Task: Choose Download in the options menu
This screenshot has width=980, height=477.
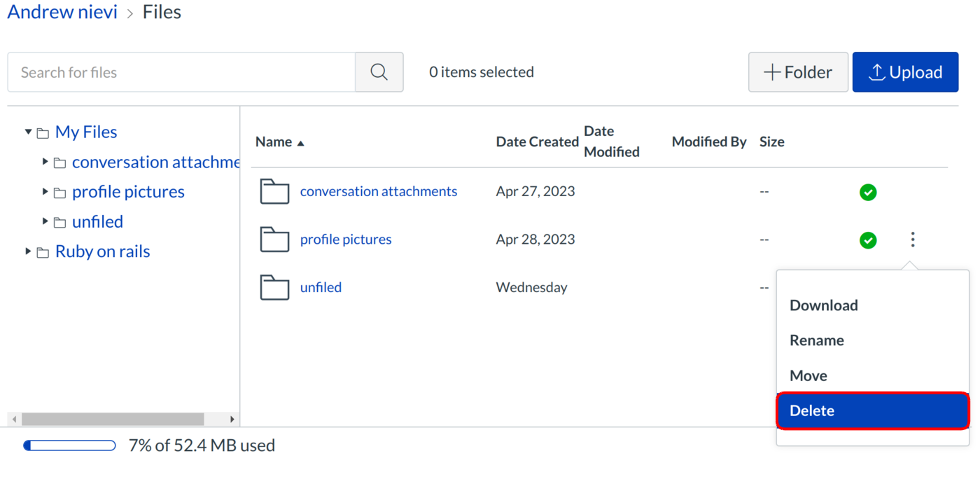Action: click(x=823, y=305)
